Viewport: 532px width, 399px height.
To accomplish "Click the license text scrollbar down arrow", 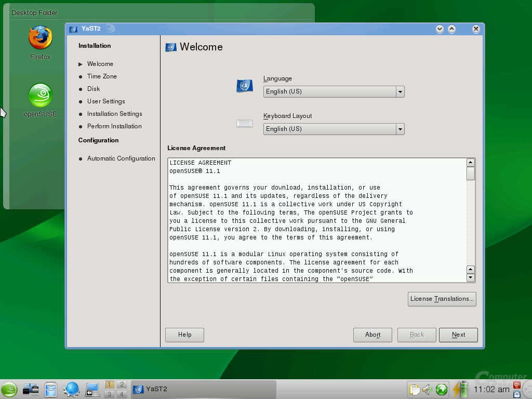I will (x=471, y=278).
